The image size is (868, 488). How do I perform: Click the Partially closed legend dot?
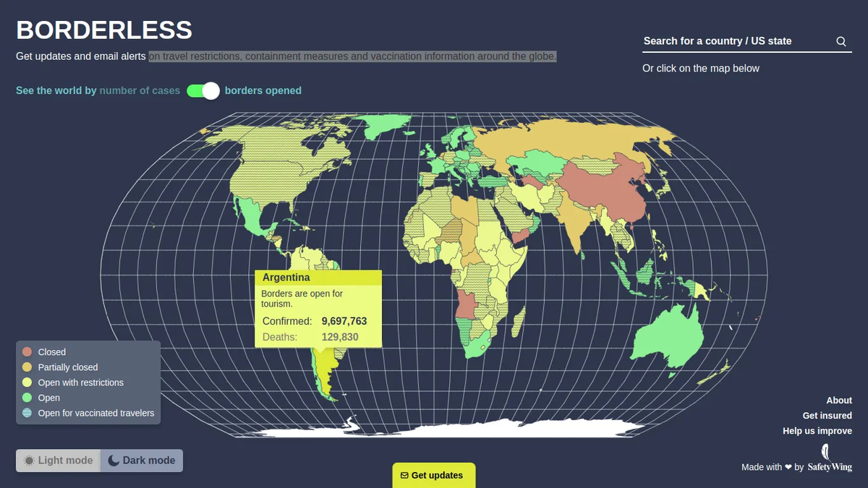tap(28, 367)
